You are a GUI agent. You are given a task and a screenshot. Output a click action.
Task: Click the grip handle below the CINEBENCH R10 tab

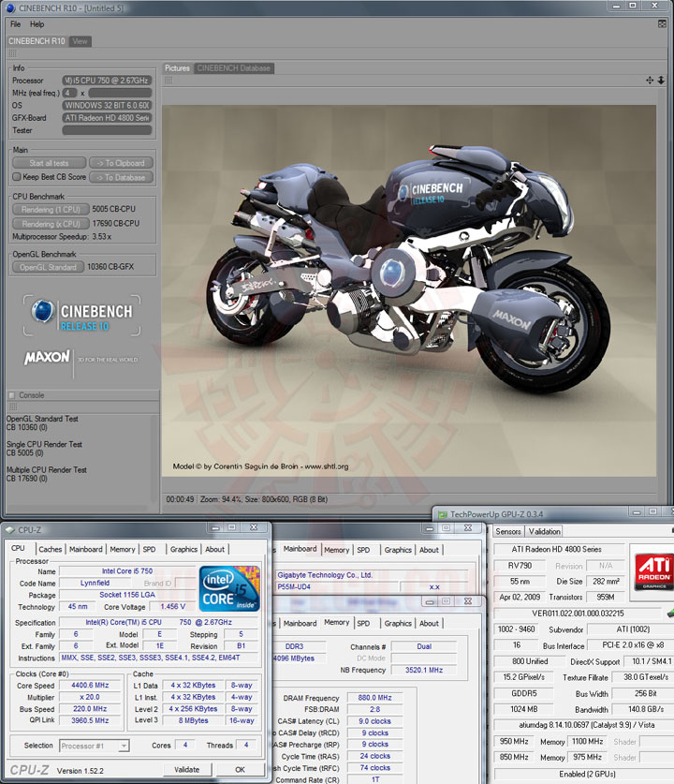13,53
